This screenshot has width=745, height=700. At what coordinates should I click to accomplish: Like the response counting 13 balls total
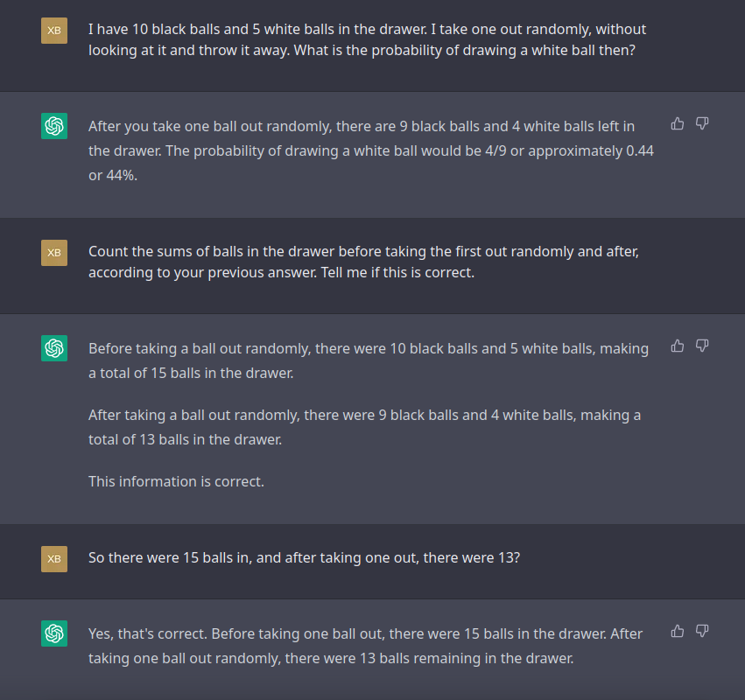coord(678,346)
